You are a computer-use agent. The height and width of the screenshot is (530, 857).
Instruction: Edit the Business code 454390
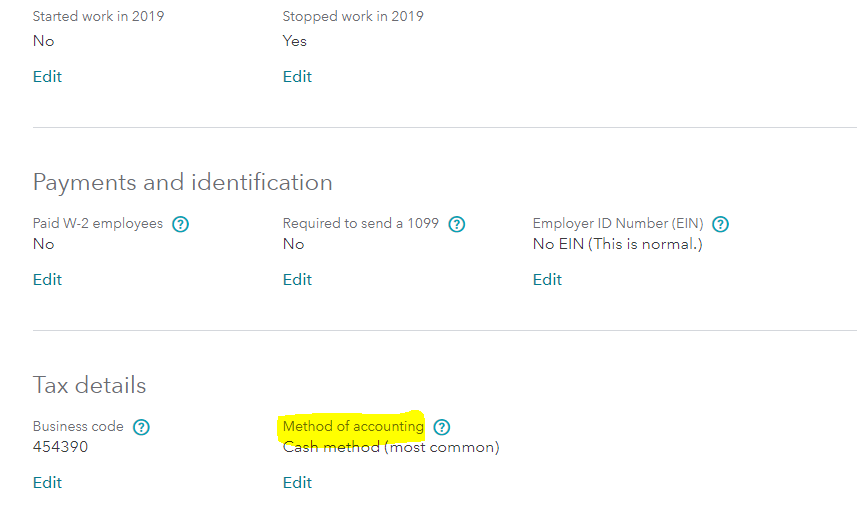tap(47, 483)
